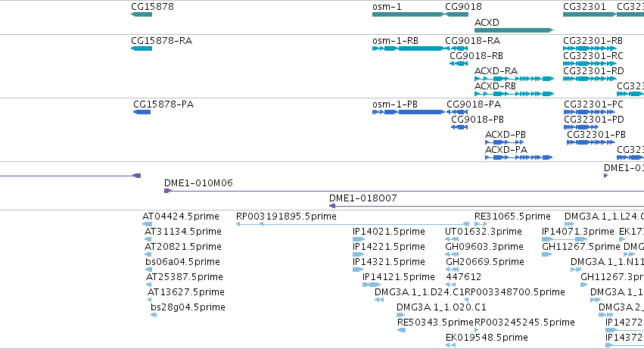Image resolution: width=644 pixels, height=349 pixels.
Task: Select the DMG3A.1_1.O20.C1 EST
Action: (400, 315)
